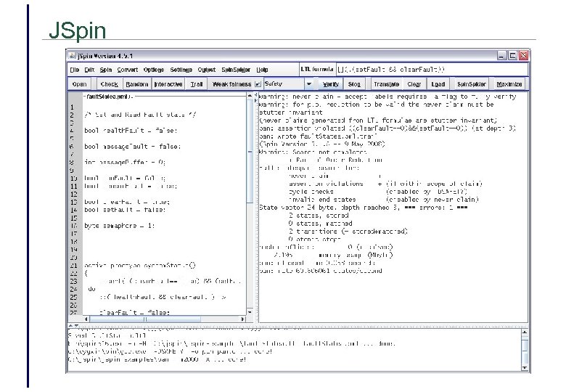
Task: Click the 'cycle checks' output line
Action: (311, 192)
